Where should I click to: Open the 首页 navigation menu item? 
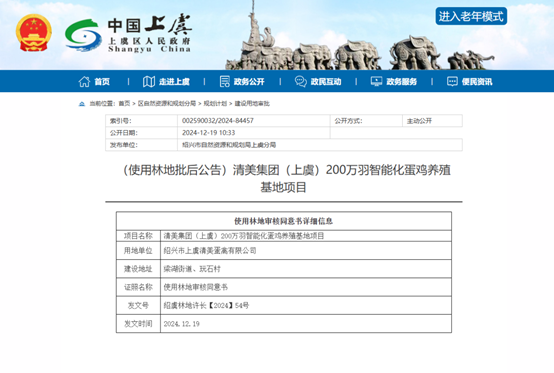(102, 82)
